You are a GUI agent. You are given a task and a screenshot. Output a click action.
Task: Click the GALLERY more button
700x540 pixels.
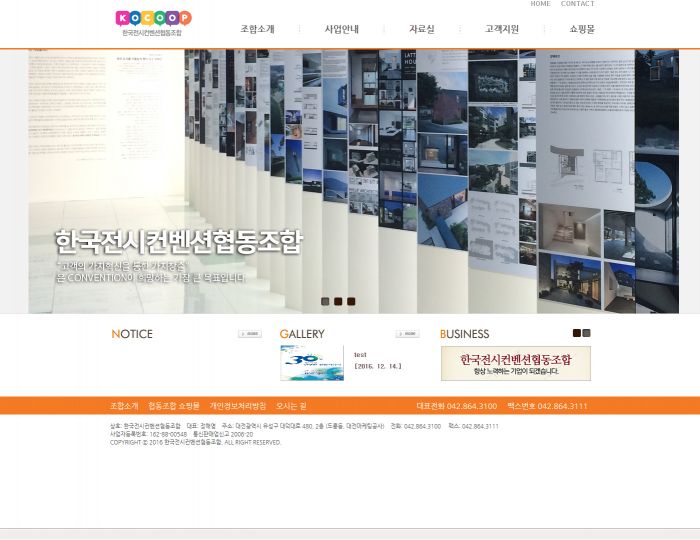(x=407, y=334)
